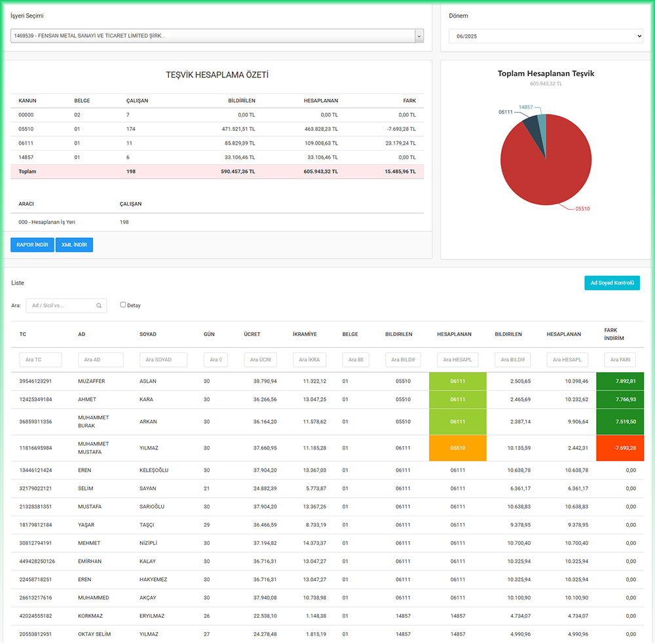
Task: Click the Ad Soyad Kontrolü button
Action: tap(612, 283)
